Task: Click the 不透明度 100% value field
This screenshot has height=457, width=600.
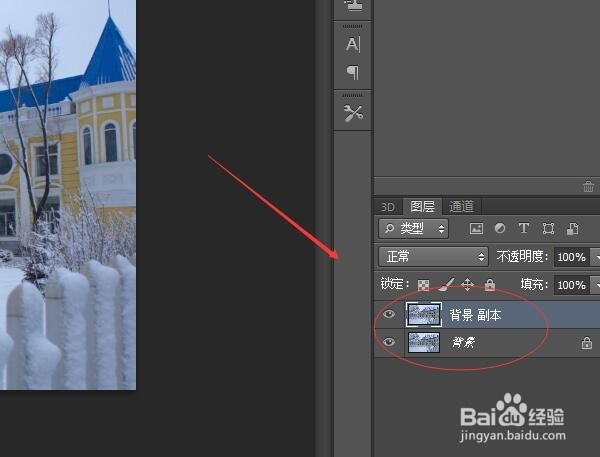Action: (x=572, y=257)
